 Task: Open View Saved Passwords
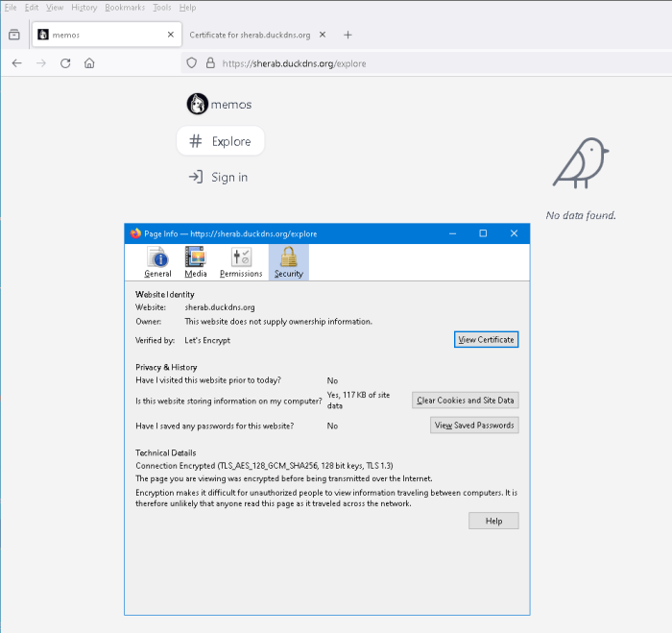point(474,426)
